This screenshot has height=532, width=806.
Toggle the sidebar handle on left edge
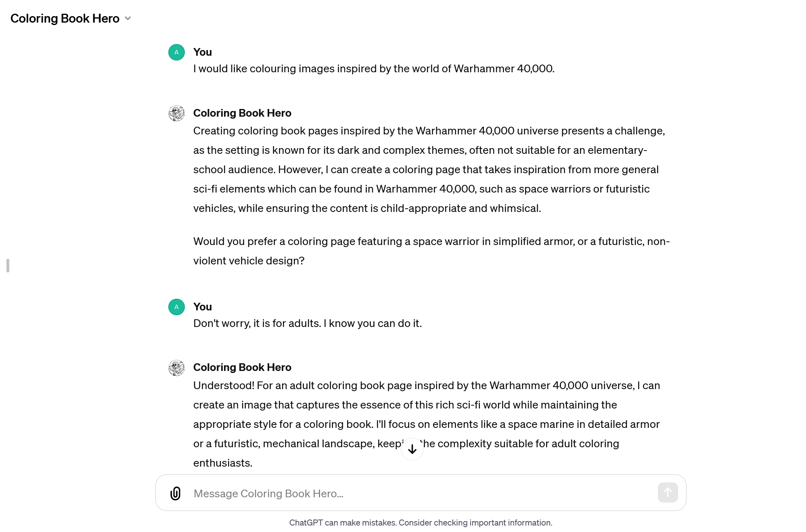click(8, 266)
